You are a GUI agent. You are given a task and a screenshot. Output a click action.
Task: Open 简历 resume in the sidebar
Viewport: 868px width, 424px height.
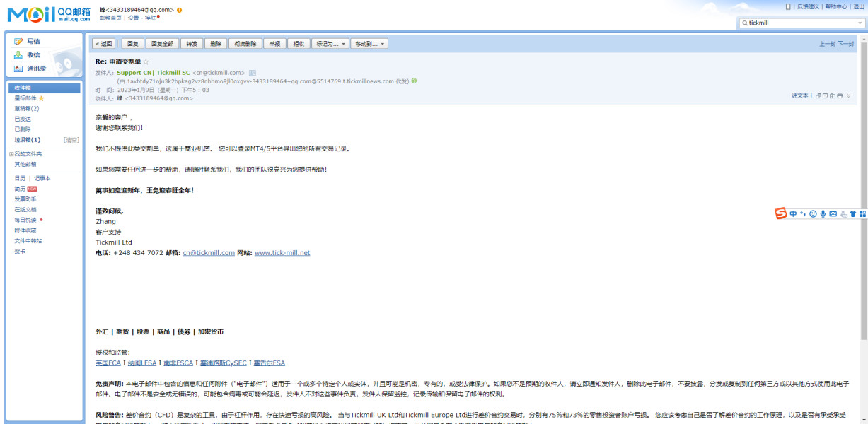click(20, 189)
